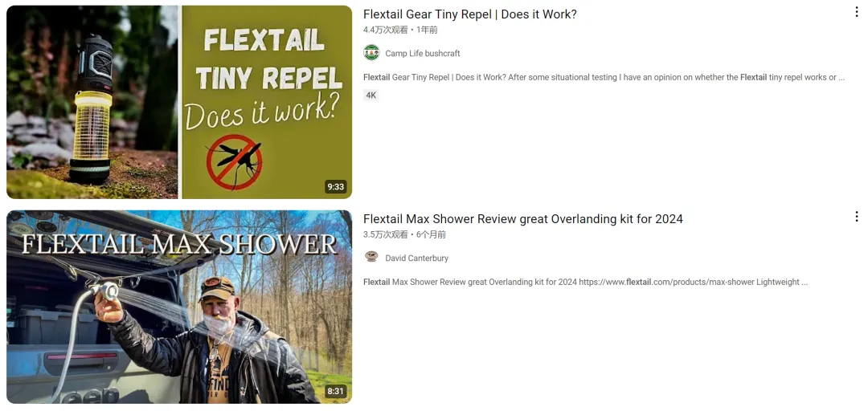868x411 pixels.
Task: Open more options for Flextail Tiny Repel video
Action: pyautogui.click(x=857, y=12)
